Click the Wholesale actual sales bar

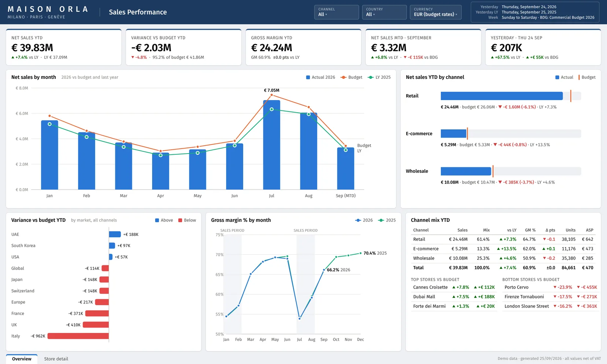click(x=466, y=171)
